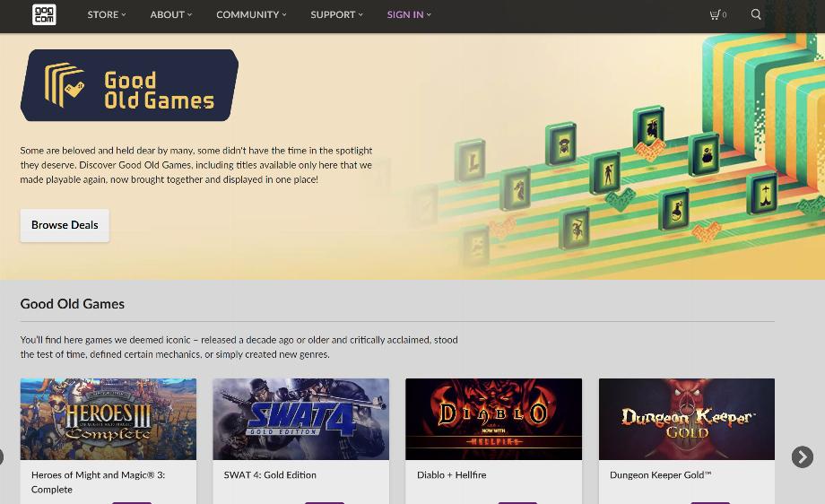Expand the ABOUT menu
The height and width of the screenshot is (504, 825).
(x=171, y=14)
